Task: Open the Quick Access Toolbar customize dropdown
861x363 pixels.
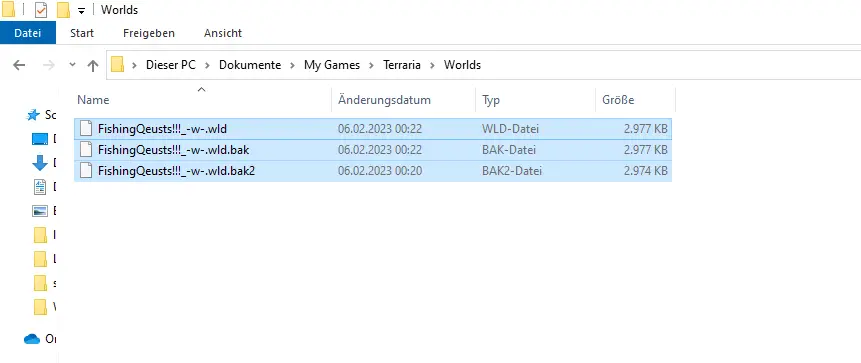Action: click(x=81, y=10)
